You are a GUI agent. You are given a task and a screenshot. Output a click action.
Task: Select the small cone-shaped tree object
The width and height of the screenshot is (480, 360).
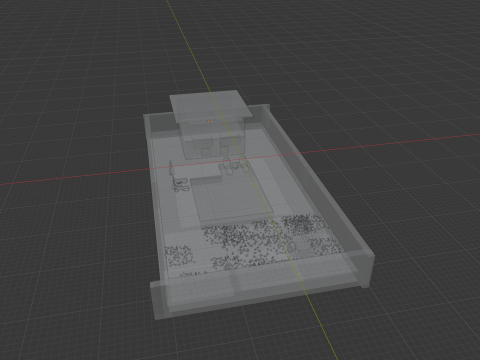(171, 168)
